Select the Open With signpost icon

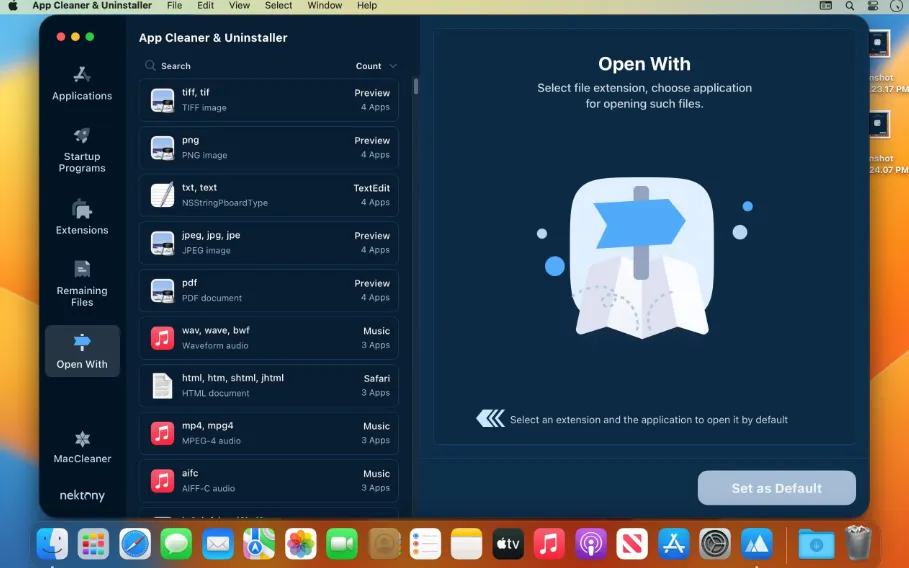click(x=82, y=342)
